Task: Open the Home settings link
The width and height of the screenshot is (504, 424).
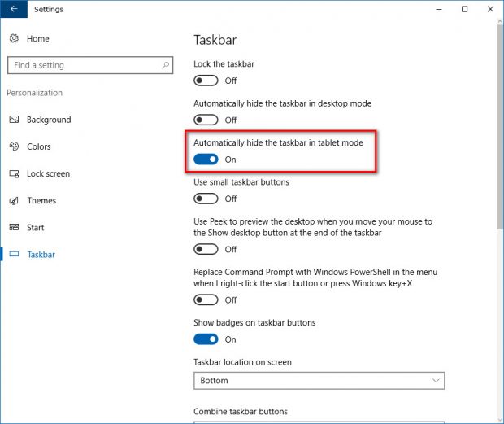Action: [38, 38]
